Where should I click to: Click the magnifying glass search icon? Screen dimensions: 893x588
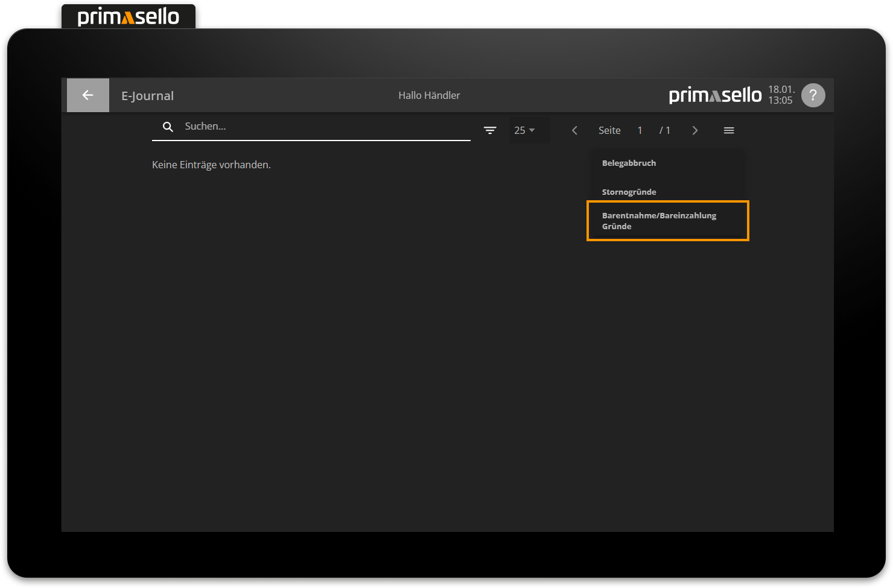tap(168, 127)
